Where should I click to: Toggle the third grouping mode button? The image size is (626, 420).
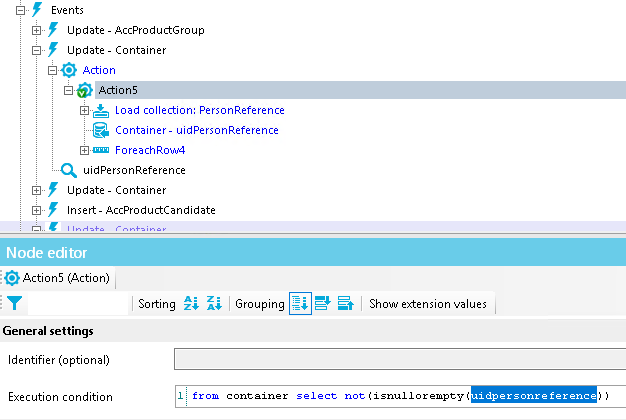coord(345,304)
